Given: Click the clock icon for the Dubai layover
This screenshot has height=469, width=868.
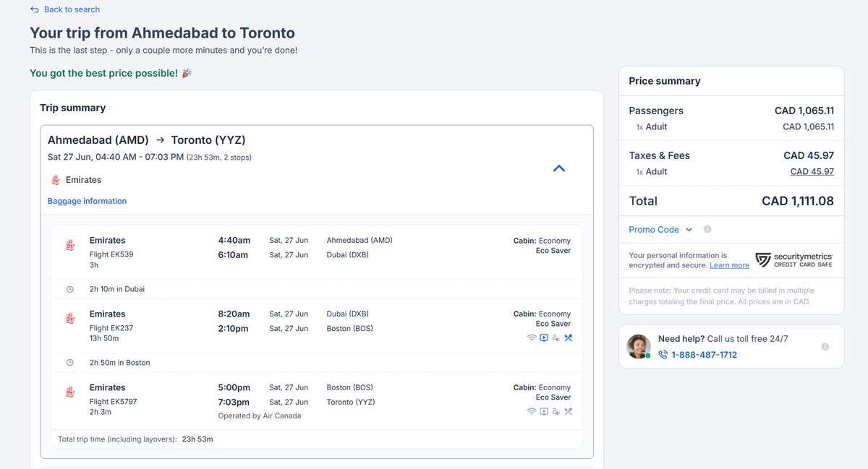Looking at the screenshot, I should [70, 289].
